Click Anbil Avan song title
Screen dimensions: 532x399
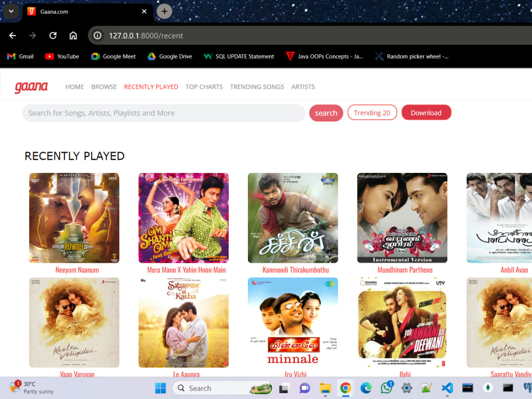[514, 270]
